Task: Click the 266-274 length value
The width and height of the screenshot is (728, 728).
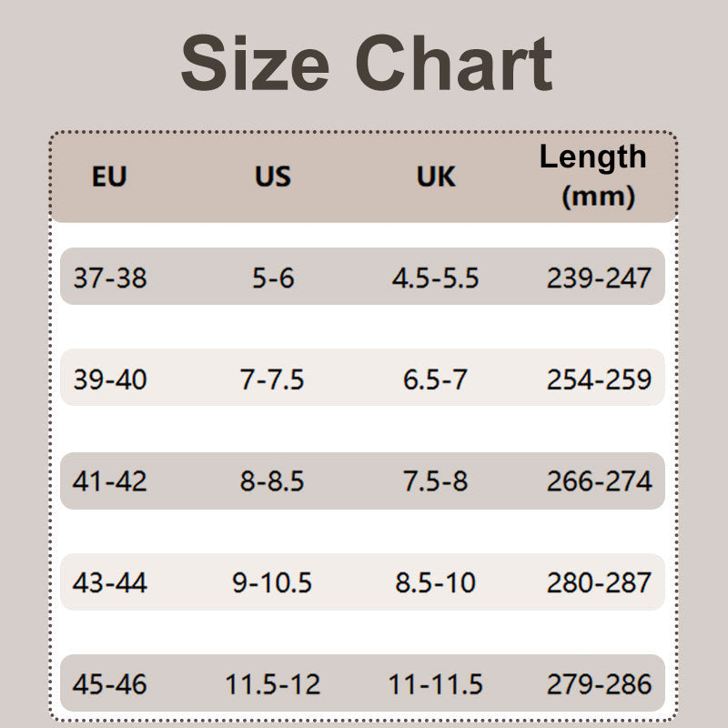Action: [599, 480]
